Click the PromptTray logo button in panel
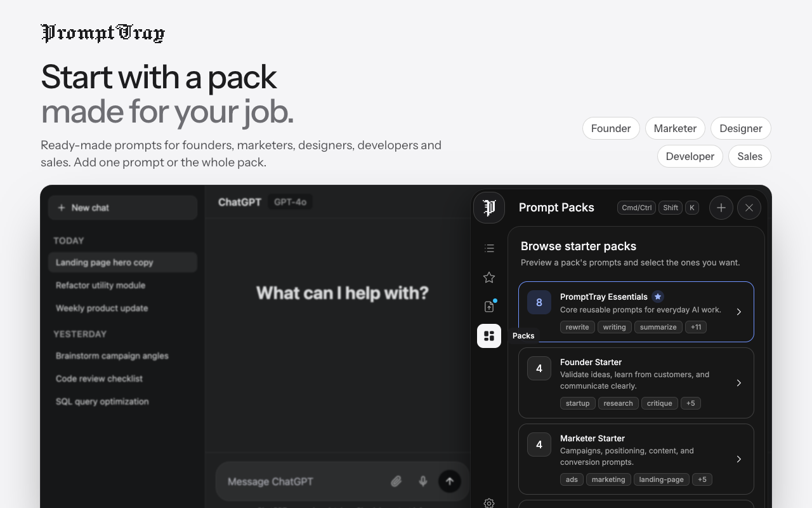 [x=489, y=208]
